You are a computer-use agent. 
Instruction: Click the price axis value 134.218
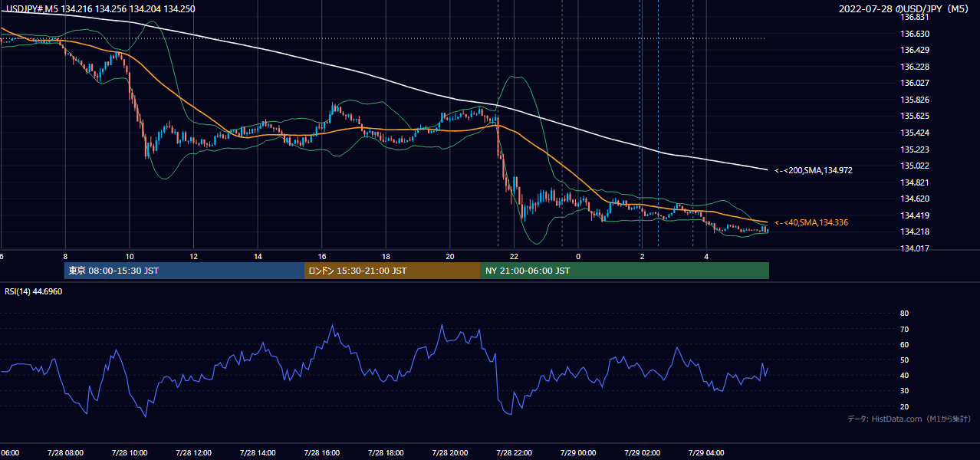click(915, 232)
